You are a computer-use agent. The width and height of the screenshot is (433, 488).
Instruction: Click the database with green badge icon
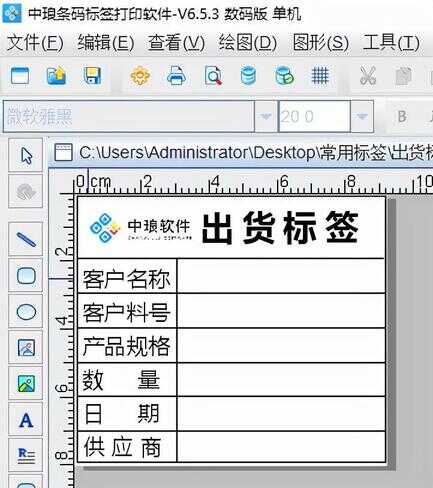[284, 76]
